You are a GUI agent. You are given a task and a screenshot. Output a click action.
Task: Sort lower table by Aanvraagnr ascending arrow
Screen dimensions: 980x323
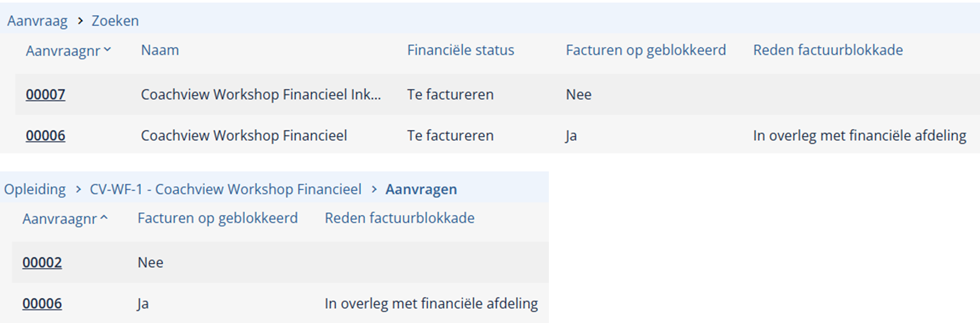(x=104, y=218)
